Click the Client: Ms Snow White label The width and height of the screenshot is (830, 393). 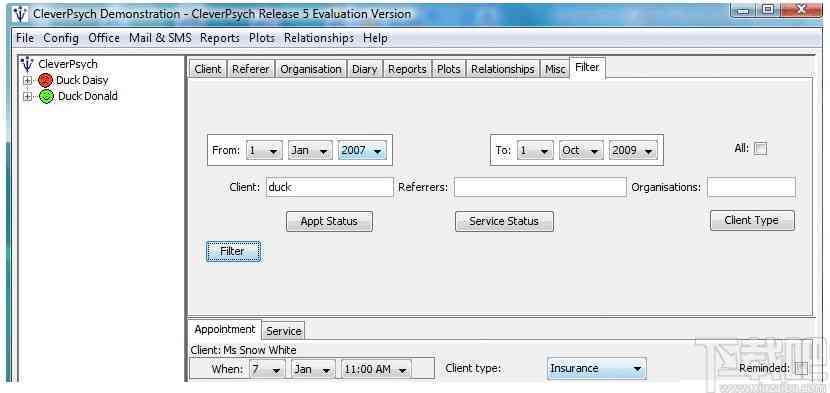[243, 350]
